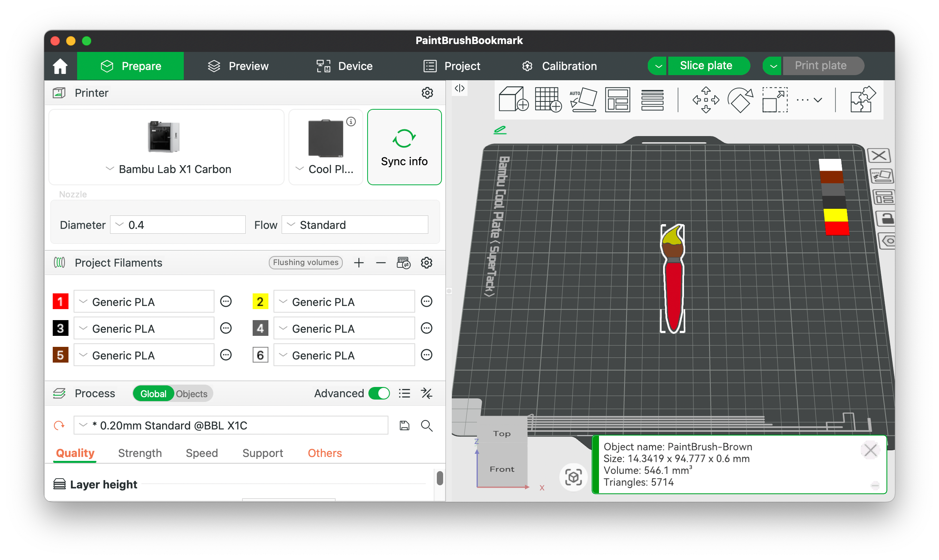939x560 pixels.
Task: Open filament 4 Generic PLA dropdown
Action: [x=344, y=328]
